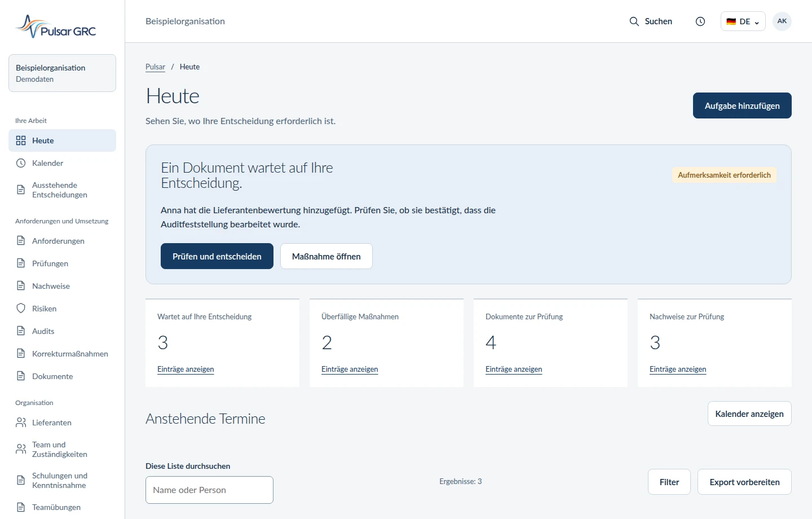
Task: Open Filter options for the list
Action: (669, 482)
